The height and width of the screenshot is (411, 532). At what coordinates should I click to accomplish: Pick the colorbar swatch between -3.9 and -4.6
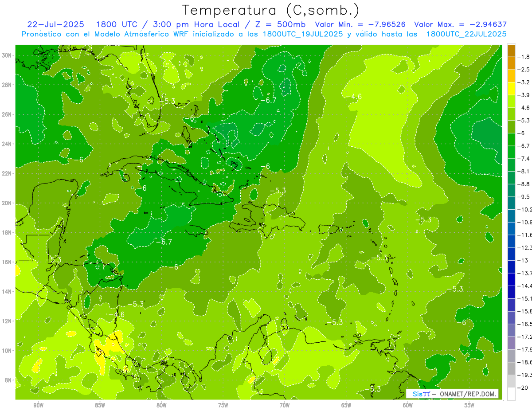[511, 102]
